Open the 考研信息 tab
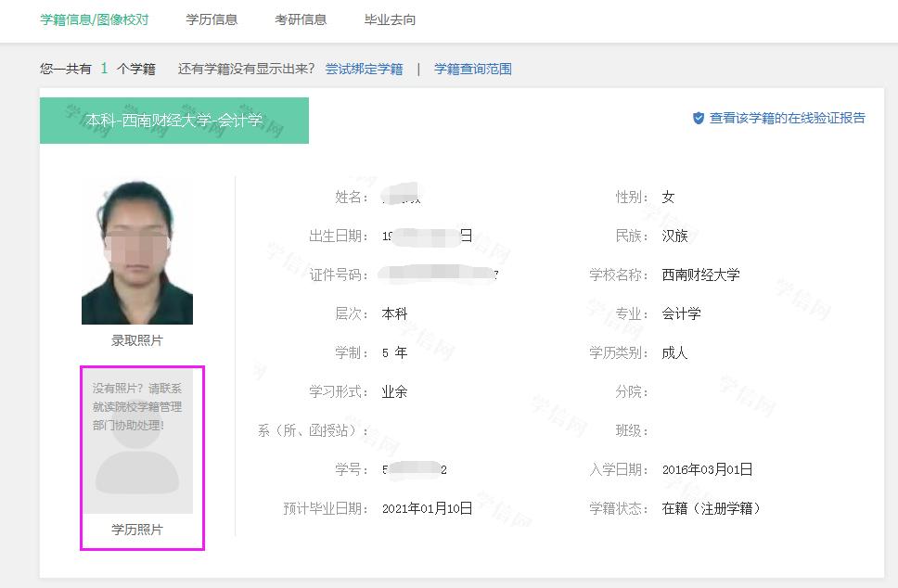The width and height of the screenshot is (898, 588). pyautogui.click(x=301, y=19)
